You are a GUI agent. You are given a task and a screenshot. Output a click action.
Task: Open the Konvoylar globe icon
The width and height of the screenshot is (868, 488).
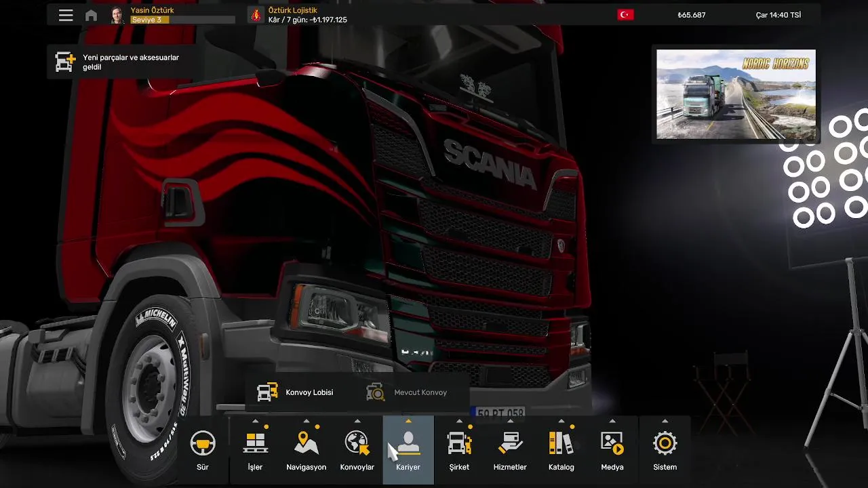[x=357, y=443]
